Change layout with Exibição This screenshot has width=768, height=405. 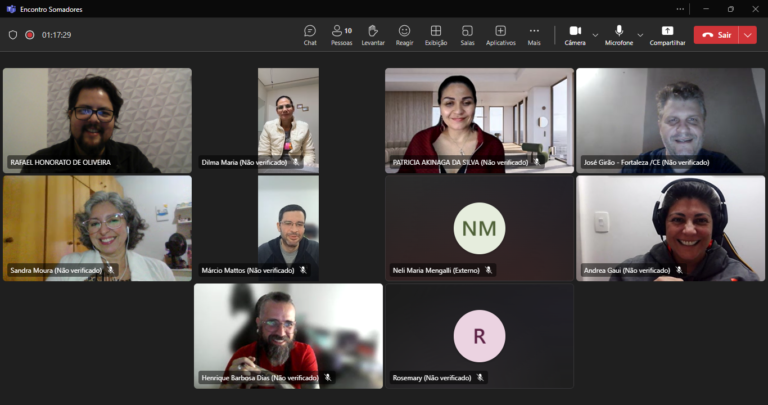coord(436,35)
